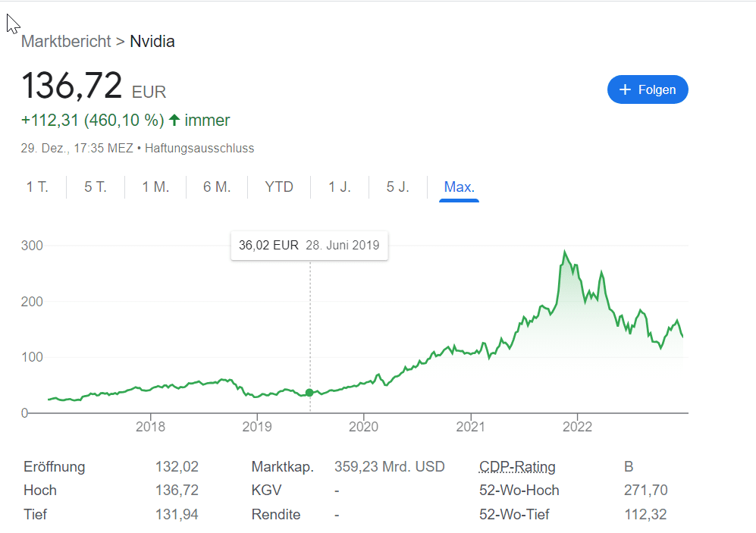Click the Folgen follow button
Viewport: 756px width, 533px height.
tap(648, 89)
